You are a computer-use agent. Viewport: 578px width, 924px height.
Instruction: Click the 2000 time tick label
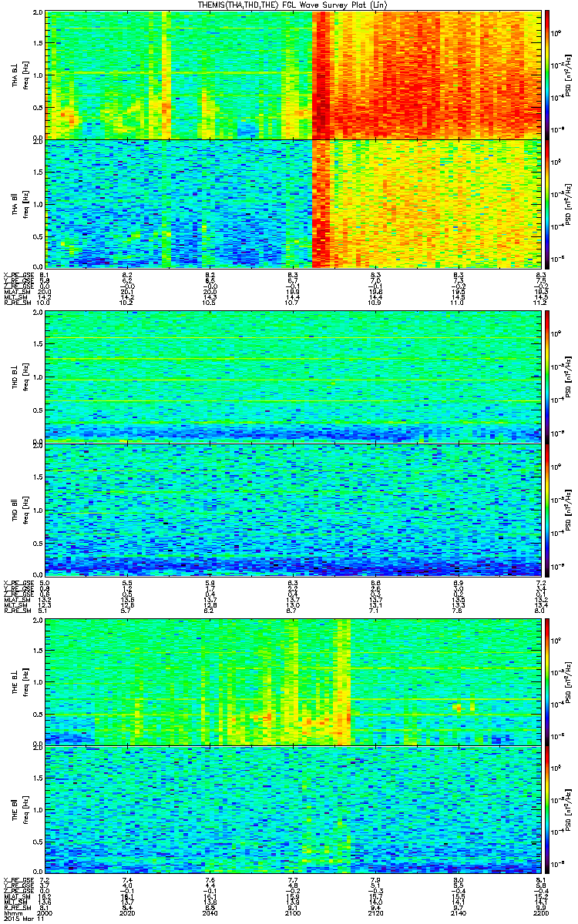[45, 912]
